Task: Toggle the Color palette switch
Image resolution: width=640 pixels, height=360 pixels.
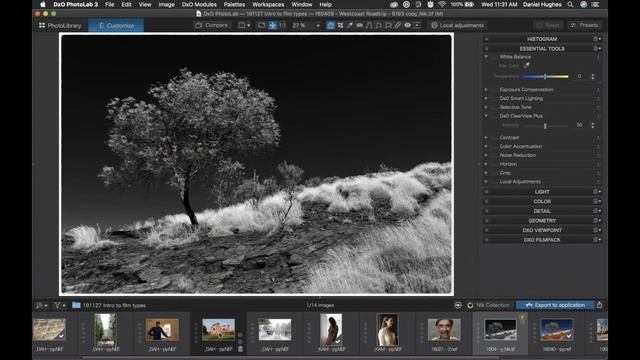Action: pos(486,202)
